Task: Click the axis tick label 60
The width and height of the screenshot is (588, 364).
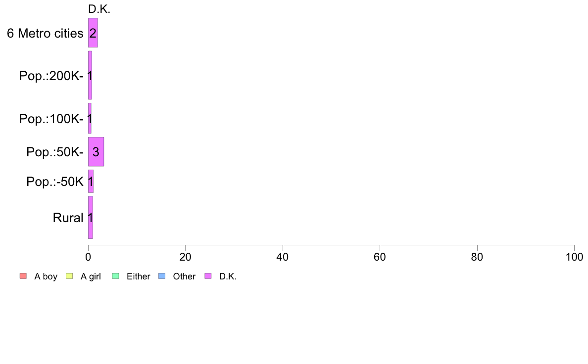Action: pos(380,257)
